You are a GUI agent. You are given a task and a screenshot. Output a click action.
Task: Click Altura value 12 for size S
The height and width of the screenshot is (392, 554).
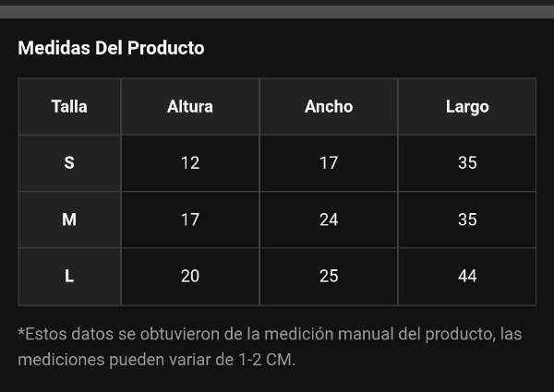point(190,163)
